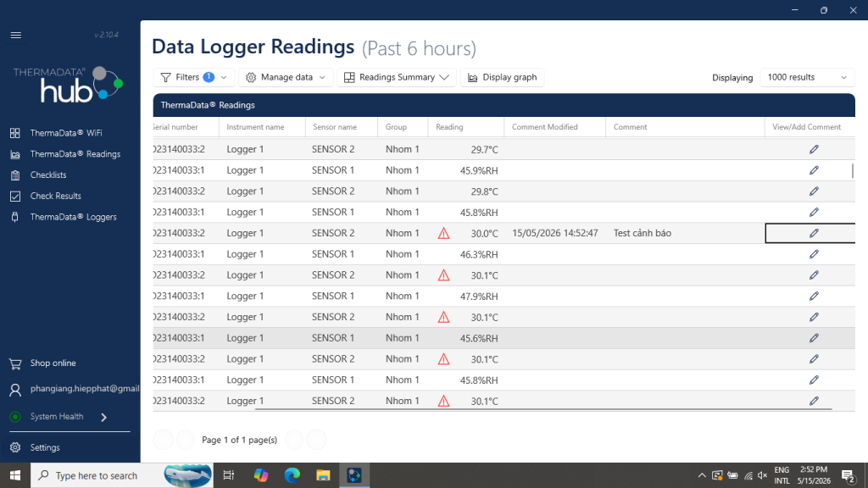This screenshot has height=488, width=868.
Task: Click the Checklists clipboard icon
Action: tap(15, 175)
